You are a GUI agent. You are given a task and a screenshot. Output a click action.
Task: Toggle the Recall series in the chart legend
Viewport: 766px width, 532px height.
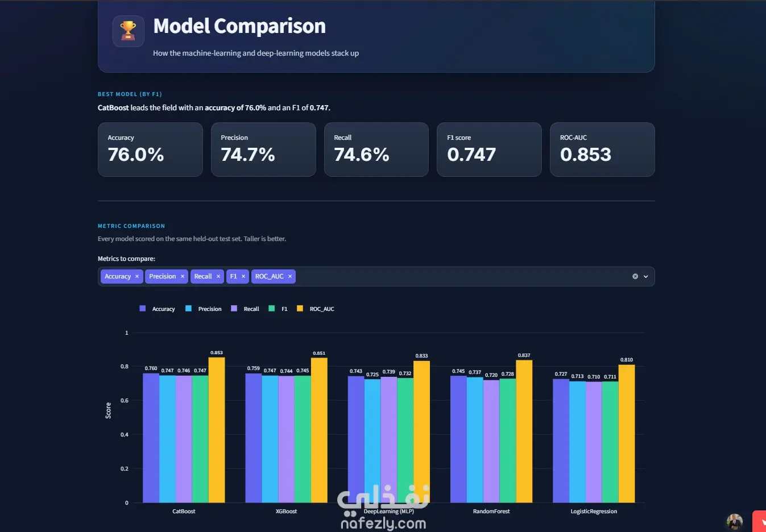coord(245,309)
